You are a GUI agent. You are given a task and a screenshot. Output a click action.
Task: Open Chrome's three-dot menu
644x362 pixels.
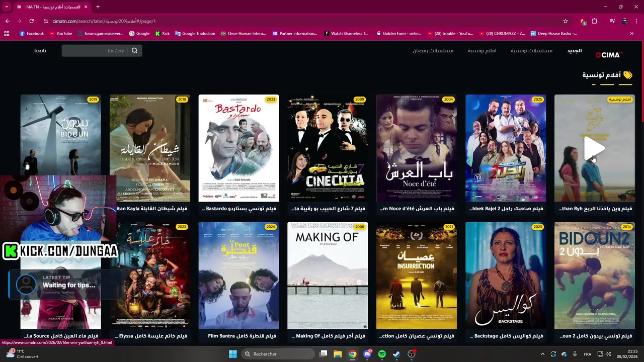coord(637,21)
